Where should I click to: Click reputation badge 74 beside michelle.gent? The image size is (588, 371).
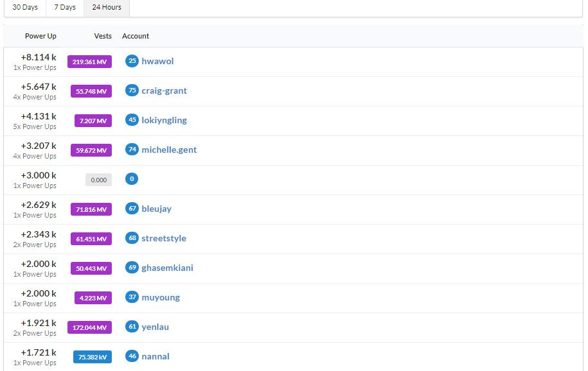[132, 150]
